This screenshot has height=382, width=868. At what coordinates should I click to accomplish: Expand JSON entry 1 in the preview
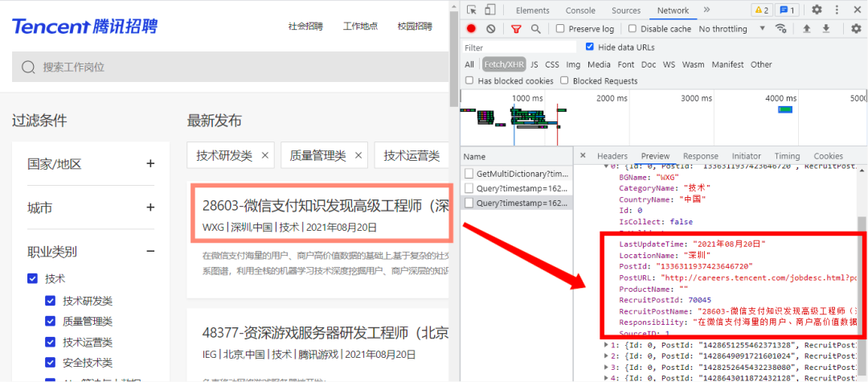[606, 345]
